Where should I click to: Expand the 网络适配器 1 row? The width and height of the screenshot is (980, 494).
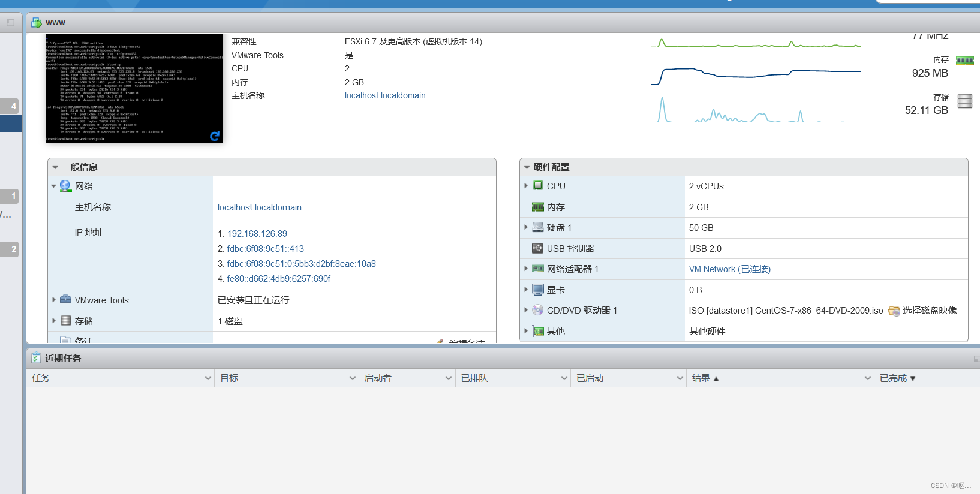tap(526, 269)
